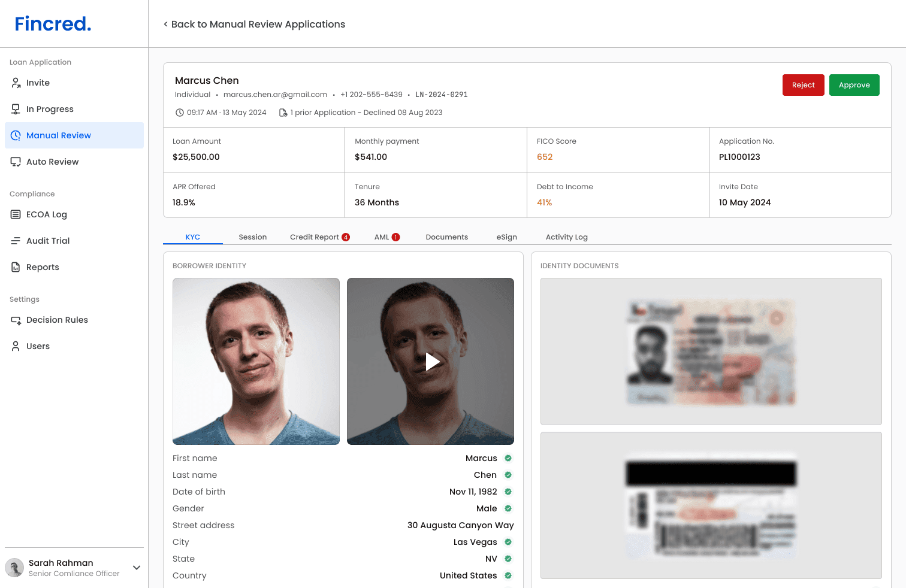The image size is (906, 588).
Task: Open Auto Review section
Action: click(74, 162)
